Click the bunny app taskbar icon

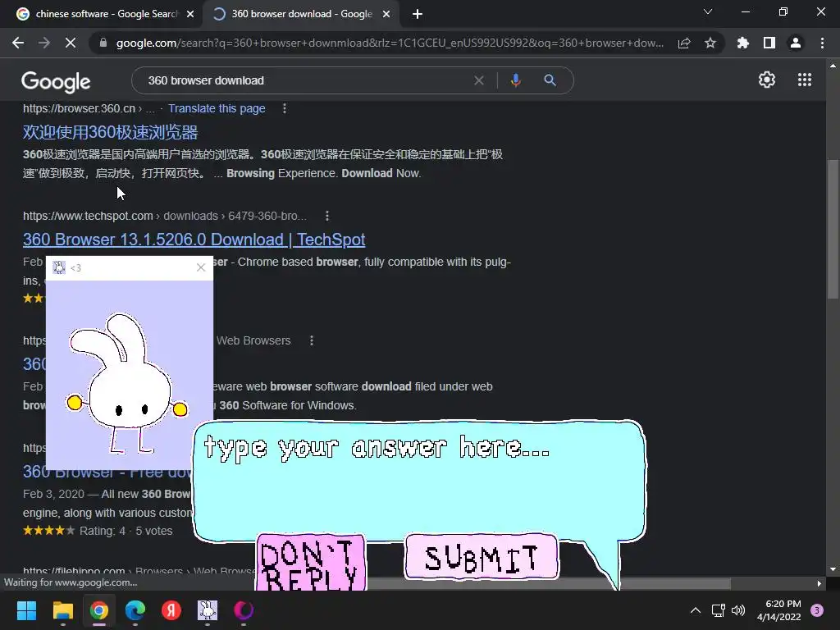click(x=208, y=610)
